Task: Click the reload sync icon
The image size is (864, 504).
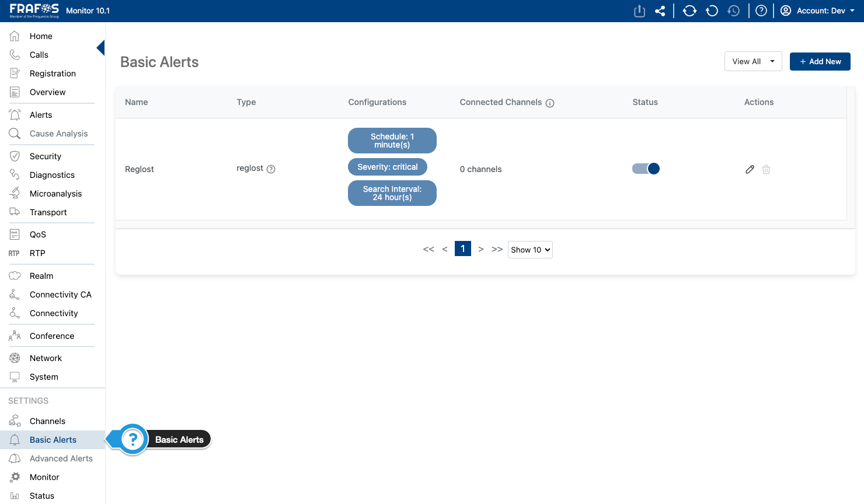Action: 689,10
